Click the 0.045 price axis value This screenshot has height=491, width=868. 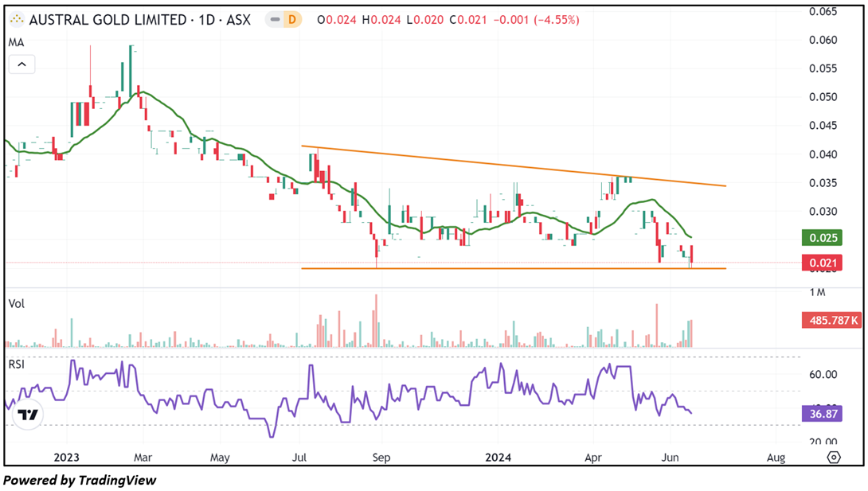click(x=823, y=126)
